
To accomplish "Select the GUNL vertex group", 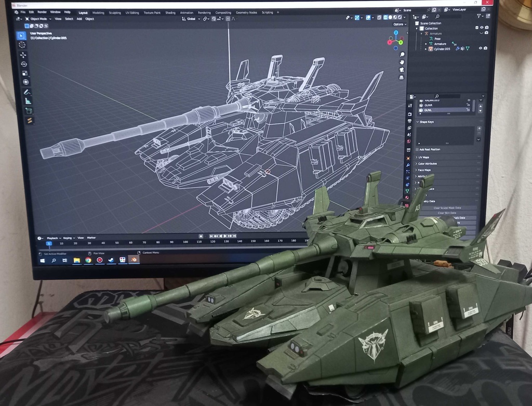I will pyautogui.click(x=428, y=110).
